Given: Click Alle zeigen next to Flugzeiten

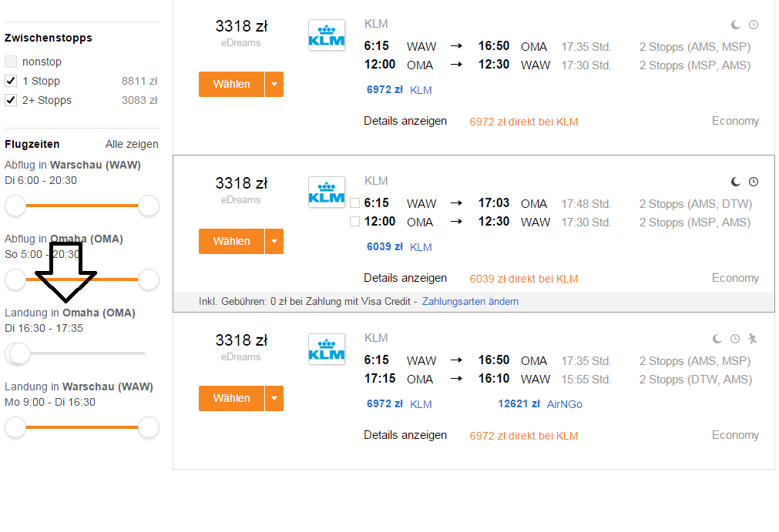Looking at the screenshot, I should pyautogui.click(x=132, y=145).
